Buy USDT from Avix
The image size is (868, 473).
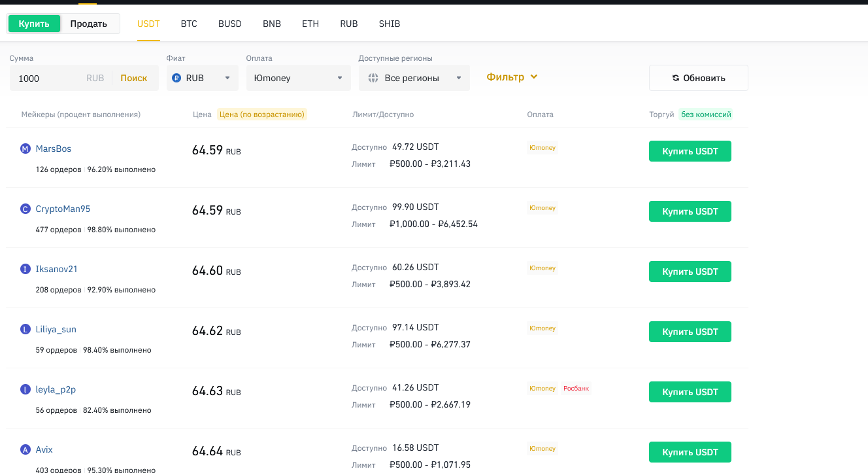[690, 452]
